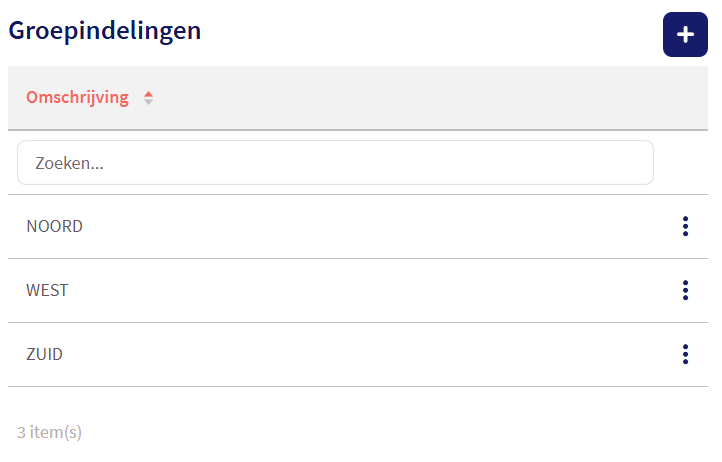Image resolution: width=722 pixels, height=462 pixels.
Task: Focus the Zoeken search field
Action: (335, 162)
